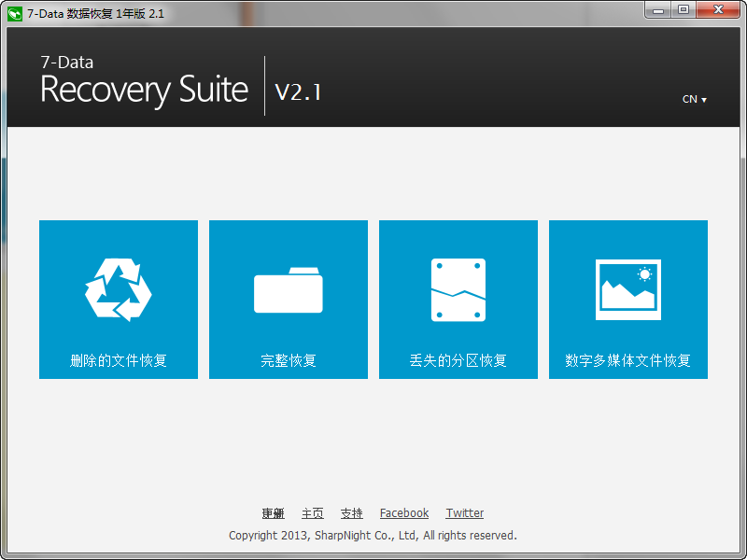Open the 支持 support link
This screenshot has height=560, width=747.
point(352,512)
